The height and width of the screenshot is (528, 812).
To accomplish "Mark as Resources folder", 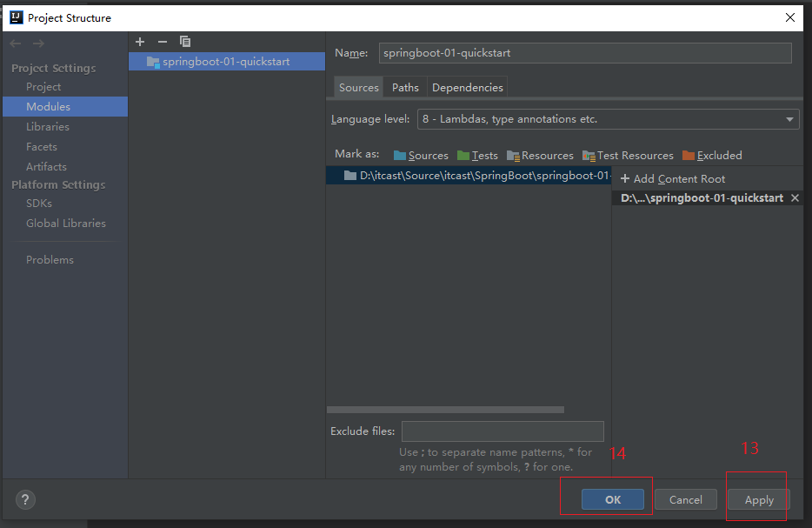I will 540,156.
